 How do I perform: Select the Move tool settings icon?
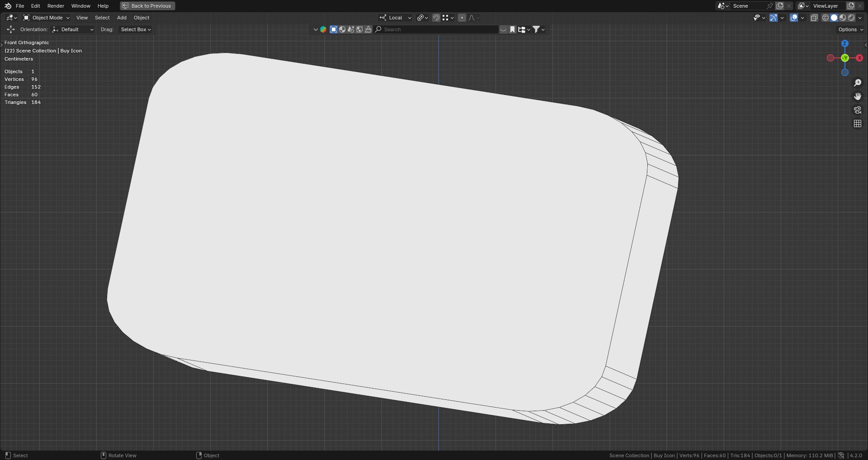click(x=11, y=29)
